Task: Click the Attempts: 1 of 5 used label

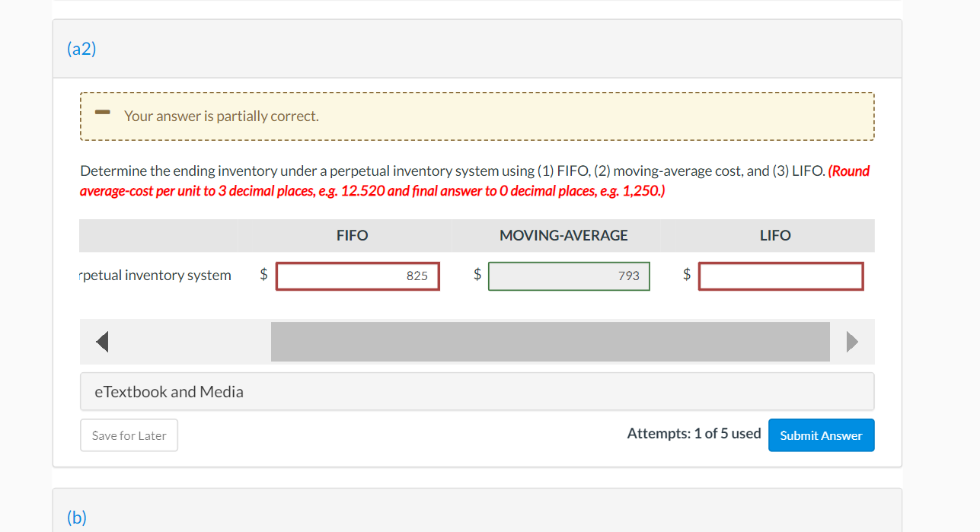Action: point(694,433)
